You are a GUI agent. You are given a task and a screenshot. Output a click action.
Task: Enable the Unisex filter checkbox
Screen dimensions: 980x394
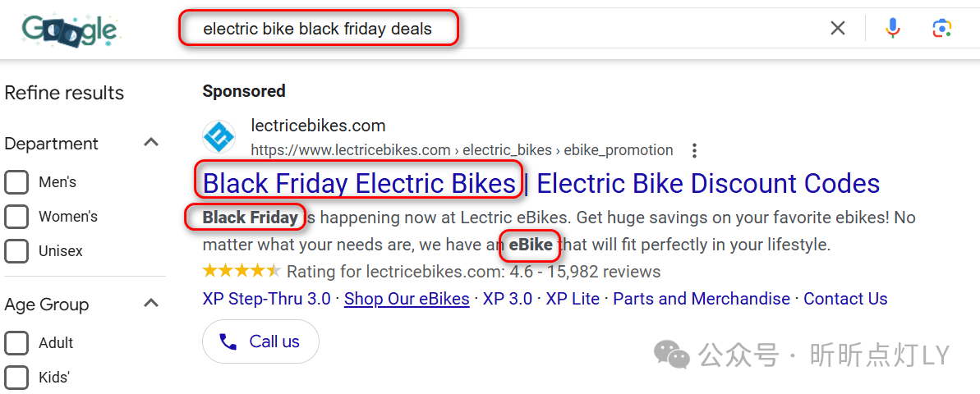pyautogui.click(x=16, y=251)
